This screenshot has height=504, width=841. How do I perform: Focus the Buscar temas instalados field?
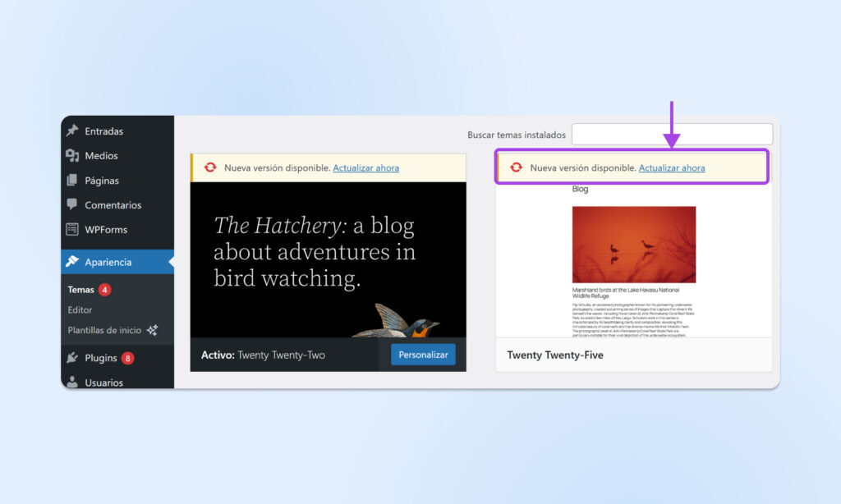[x=672, y=134]
